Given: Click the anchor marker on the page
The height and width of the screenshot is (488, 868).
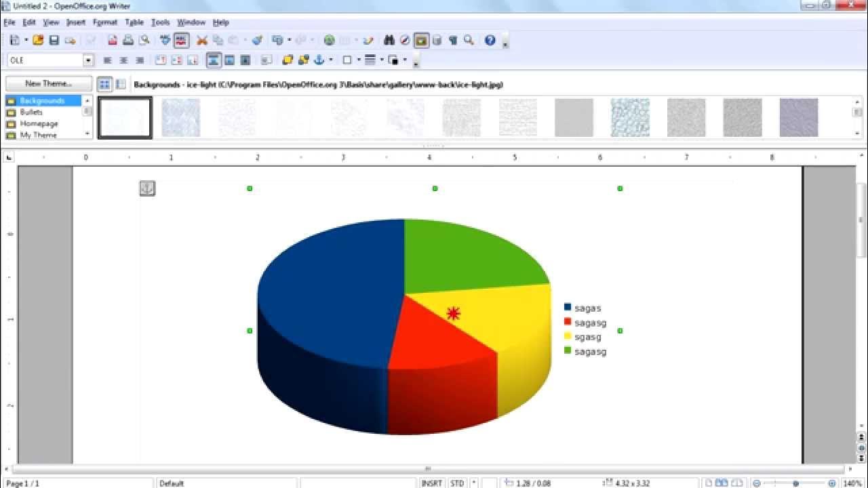Looking at the screenshot, I should click(147, 188).
